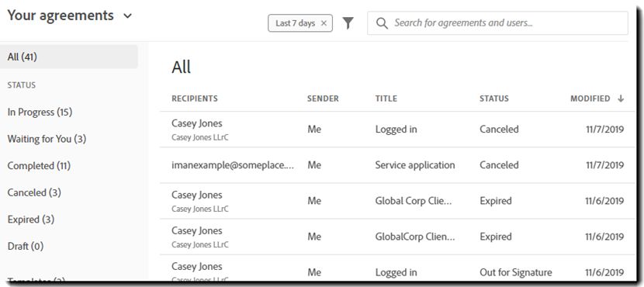Sort by the Recipients column header
This screenshot has height=287, width=644.
pos(195,99)
